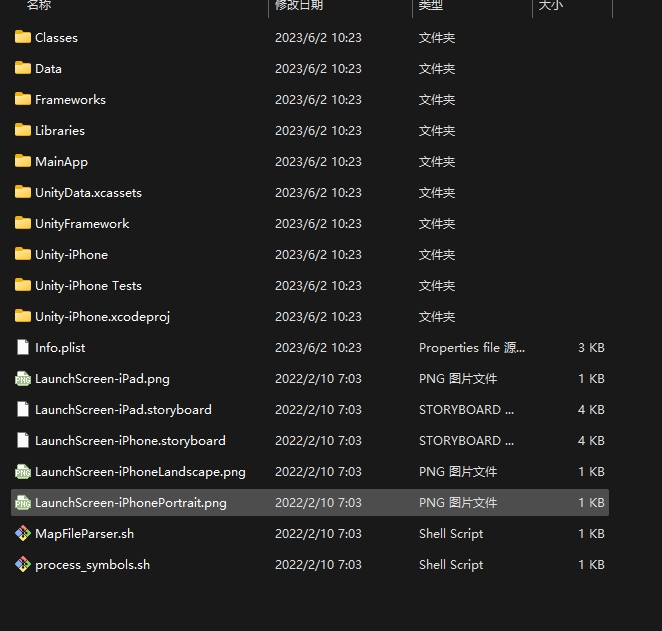The height and width of the screenshot is (631, 662).
Task: Click the LaunchScreen-iPhoneLandscape.png file name
Action: point(140,472)
